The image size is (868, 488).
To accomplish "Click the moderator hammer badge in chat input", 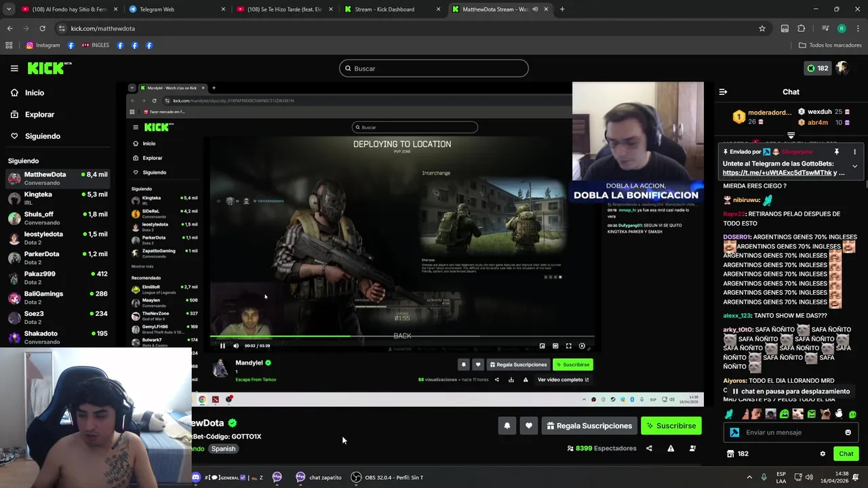I will pyautogui.click(x=734, y=432).
